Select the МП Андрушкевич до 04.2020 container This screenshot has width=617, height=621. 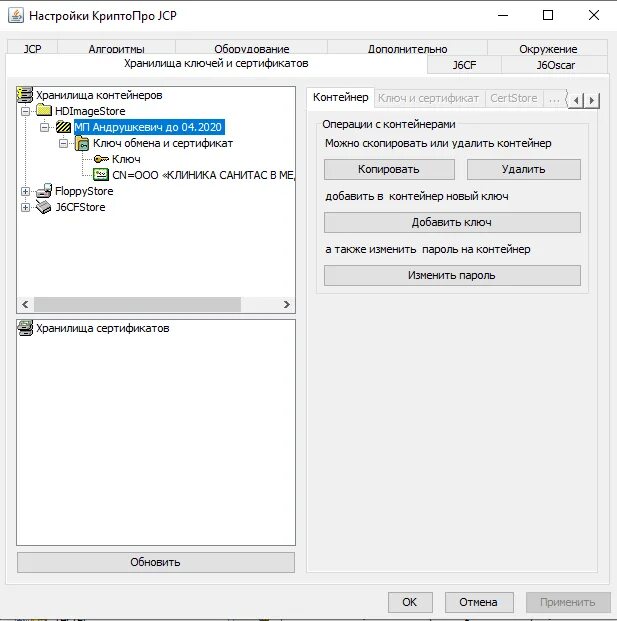(x=149, y=127)
